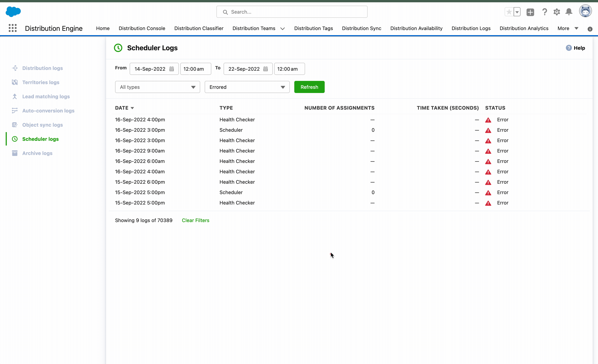The image size is (598, 364).
Task: Click the Auto-conversion logs icon
Action: tap(15, 111)
